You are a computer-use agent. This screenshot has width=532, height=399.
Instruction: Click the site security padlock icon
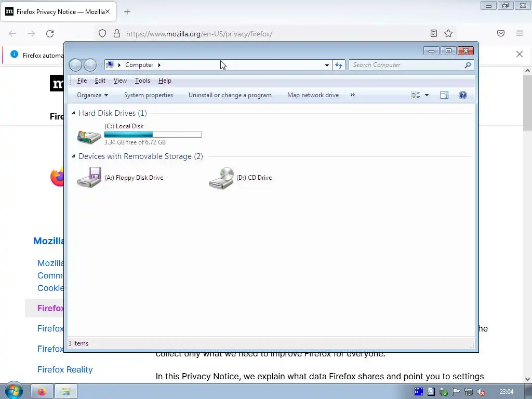[x=117, y=33]
